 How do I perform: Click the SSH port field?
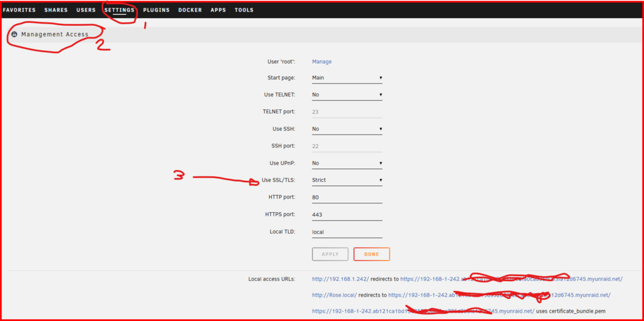tap(347, 146)
